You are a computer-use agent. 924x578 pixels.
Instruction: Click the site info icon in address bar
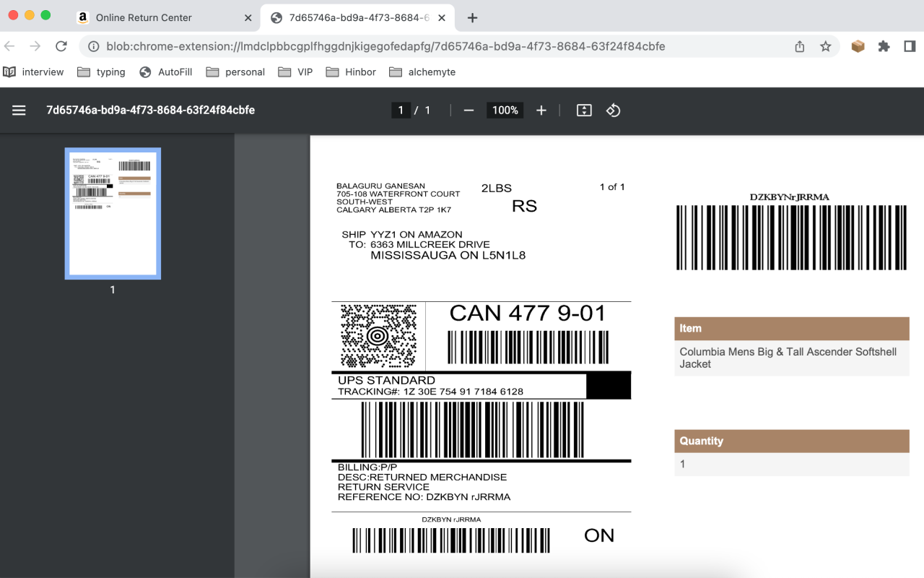pyautogui.click(x=93, y=46)
